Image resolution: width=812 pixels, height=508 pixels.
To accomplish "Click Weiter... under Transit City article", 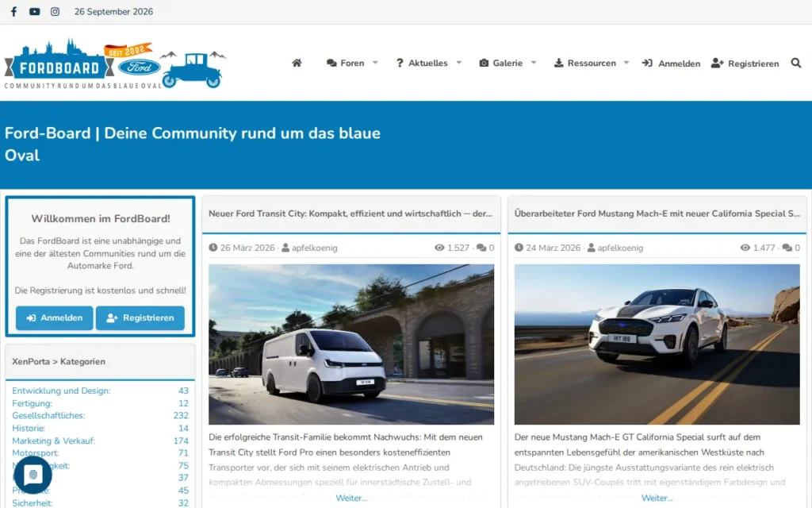I will click(351, 498).
